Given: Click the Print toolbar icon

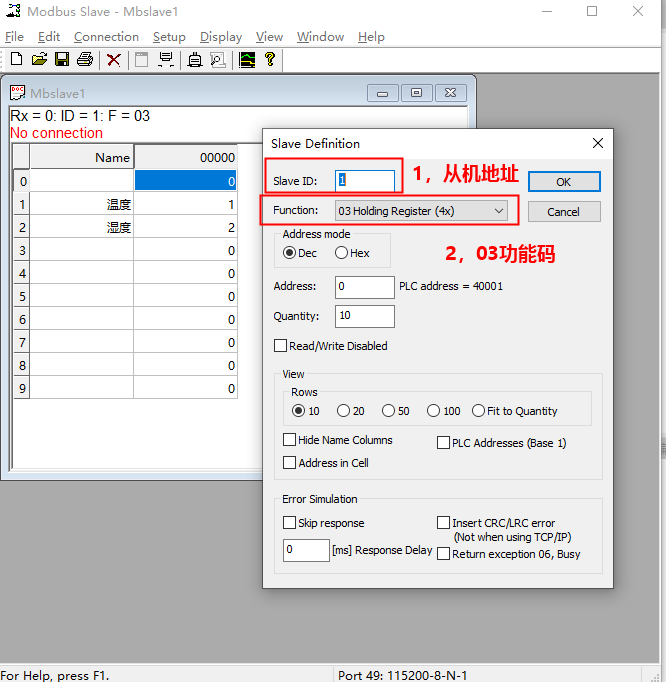Looking at the screenshot, I should [85, 59].
